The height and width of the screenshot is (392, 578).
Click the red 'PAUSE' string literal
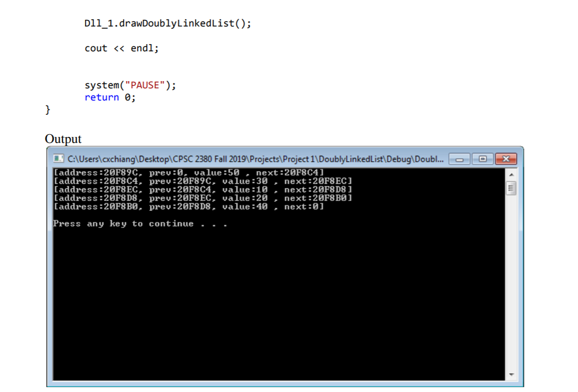pyautogui.click(x=144, y=85)
